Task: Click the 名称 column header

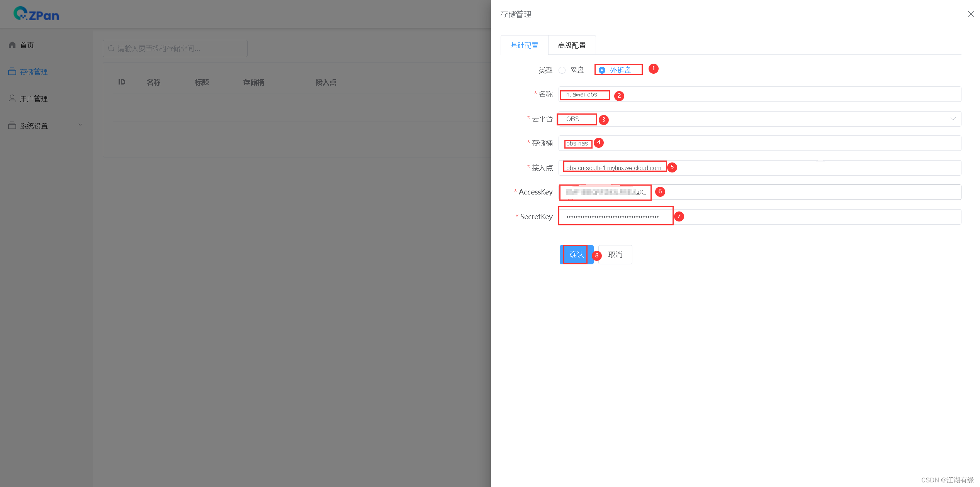Action: (x=154, y=82)
